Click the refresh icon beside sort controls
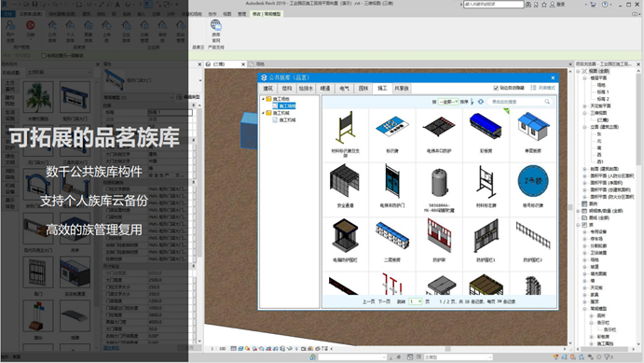The image size is (644, 363). pyautogui.click(x=481, y=102)
